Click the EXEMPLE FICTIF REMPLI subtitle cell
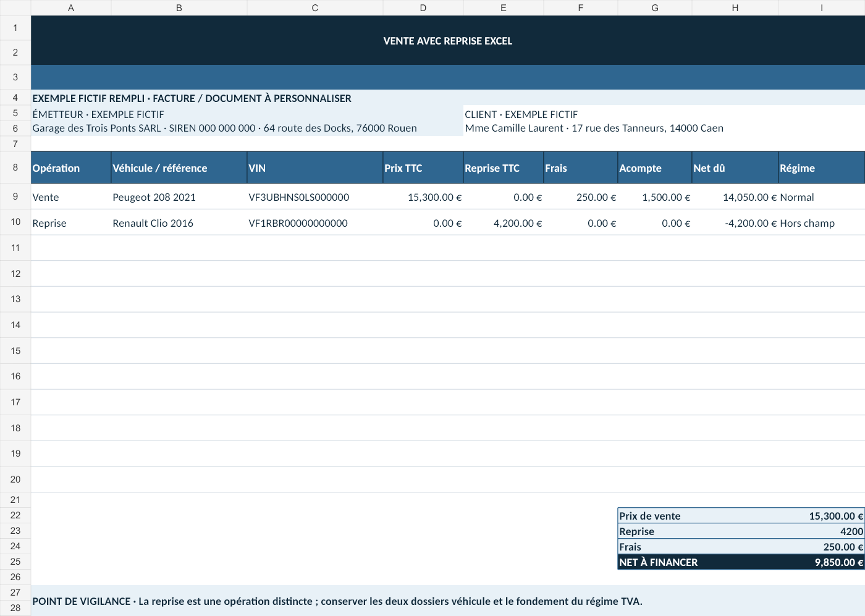This screenshot has width=865, height=616. (x=448, y=98)
